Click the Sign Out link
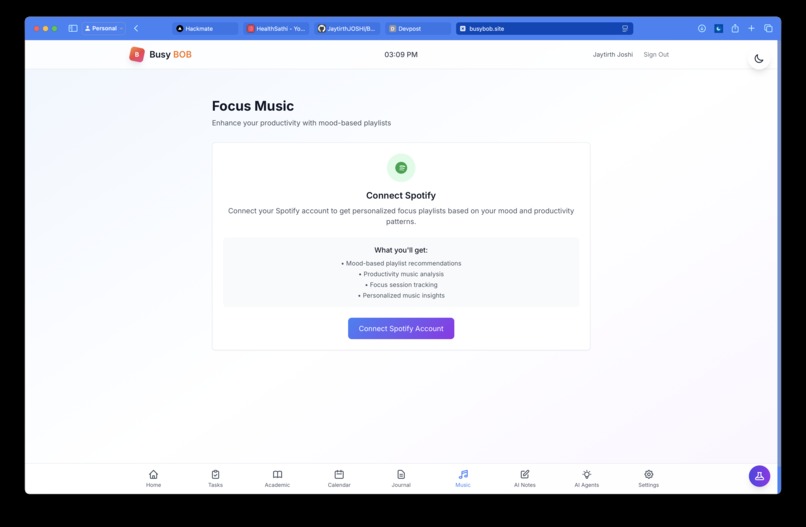Screen dimensions: 806x527 click(x=656, y=54)
